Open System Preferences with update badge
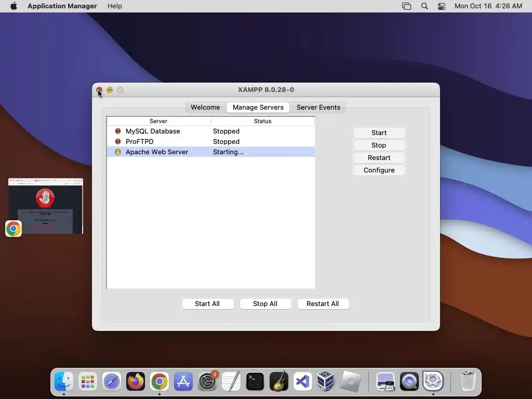Viewport: 532px width, 399px height. [207, 381]
